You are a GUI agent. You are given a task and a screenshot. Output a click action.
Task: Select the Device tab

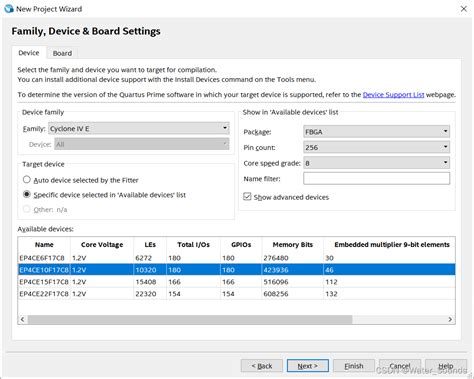tap(29, 53)
